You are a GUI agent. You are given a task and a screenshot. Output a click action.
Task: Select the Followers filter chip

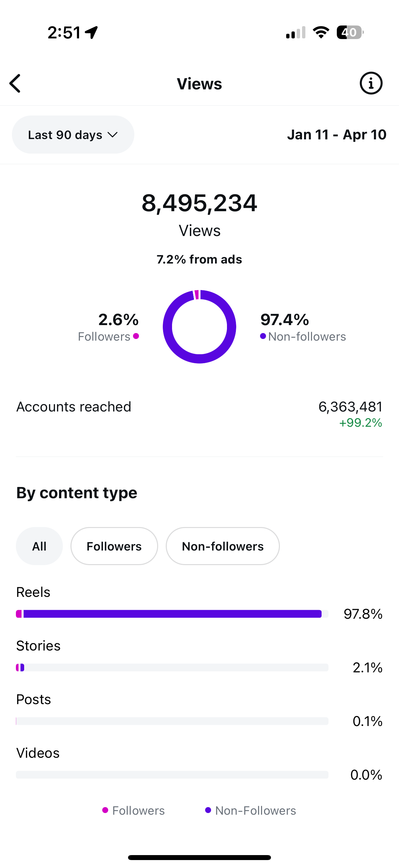point(114,546)
